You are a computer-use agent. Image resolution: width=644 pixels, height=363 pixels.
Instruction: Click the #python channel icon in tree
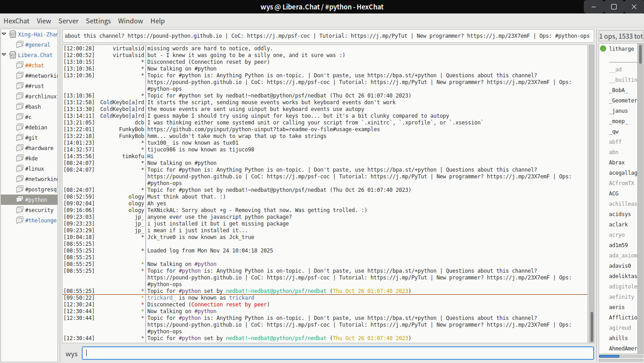tap(19, 199)
